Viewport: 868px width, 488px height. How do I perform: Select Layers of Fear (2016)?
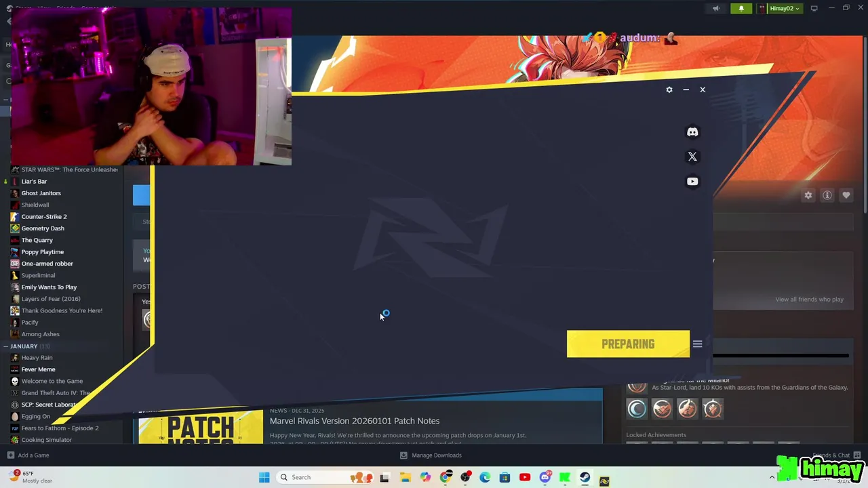coord(50,299)
